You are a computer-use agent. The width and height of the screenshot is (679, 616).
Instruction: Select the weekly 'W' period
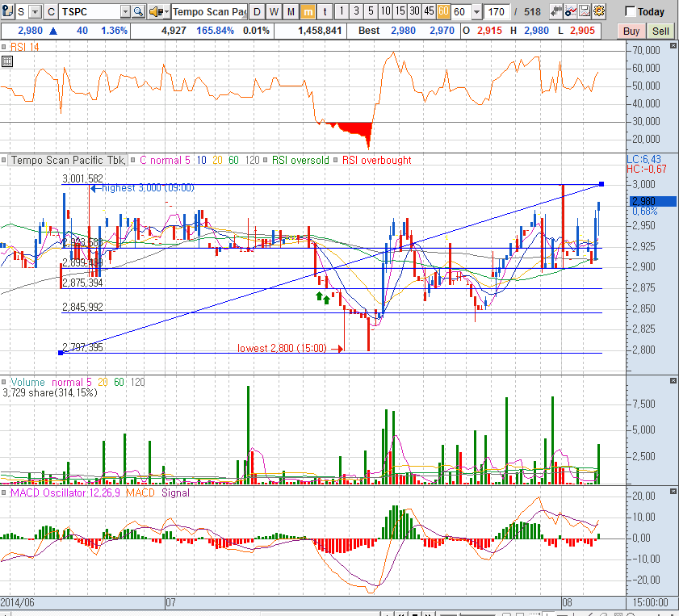click(275, 12)
